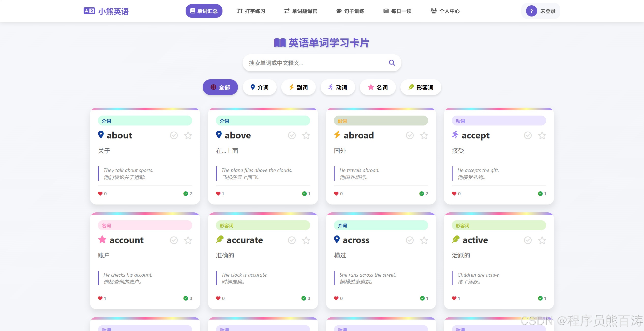Star the 'accept' card
This screenshot has height=331, width=644.
[542, 135]
